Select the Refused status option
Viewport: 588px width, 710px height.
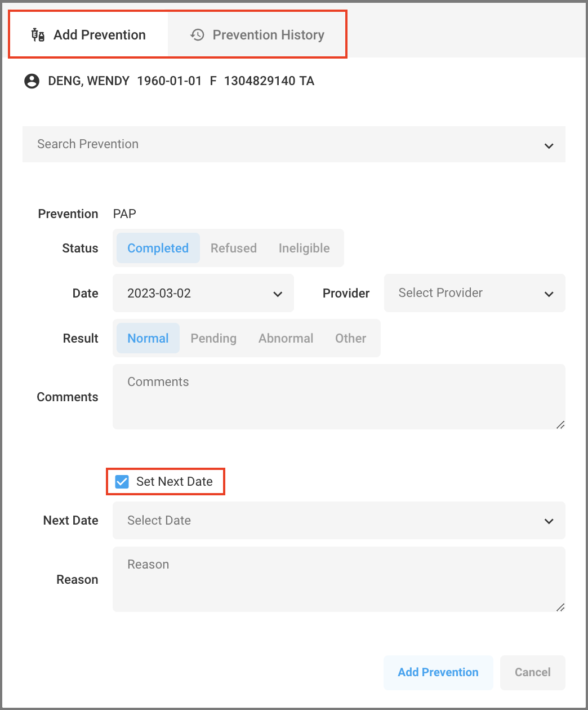[x=234, y=248]
